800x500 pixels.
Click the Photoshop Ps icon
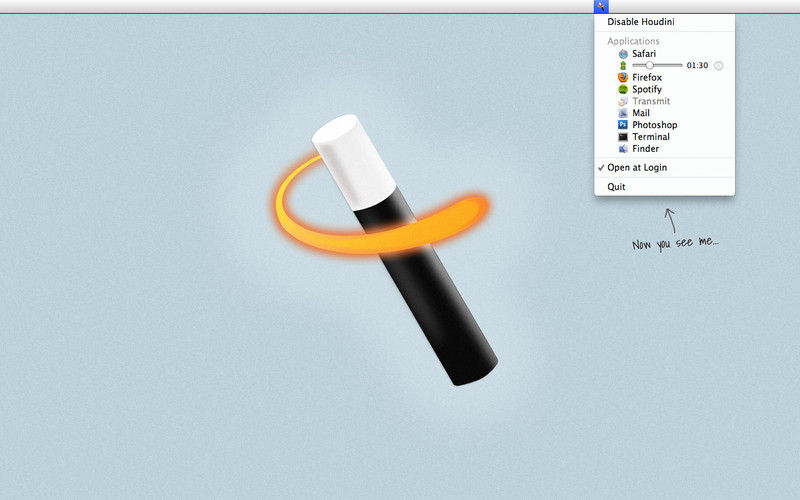(623, 125)
